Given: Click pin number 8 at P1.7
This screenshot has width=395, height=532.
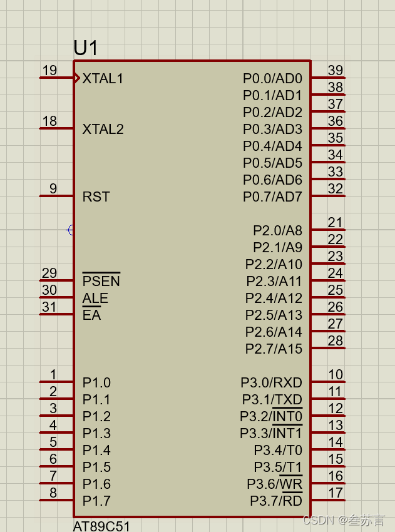Looking at the screenshot, I should (x=53, y=493).
